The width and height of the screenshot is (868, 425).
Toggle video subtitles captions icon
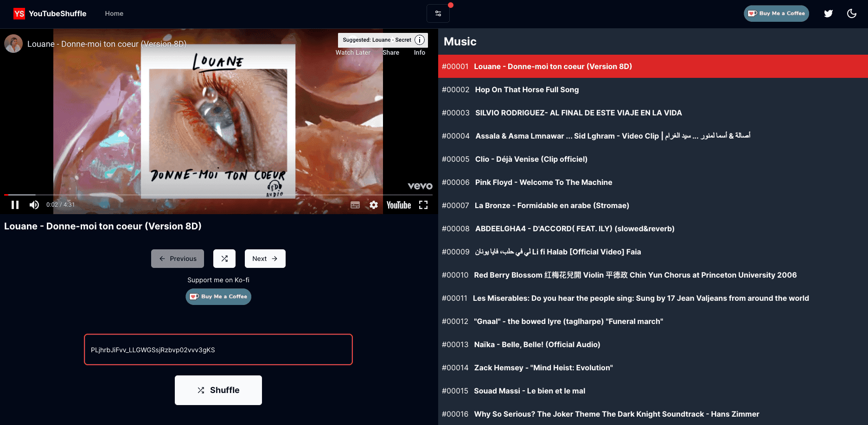(355, 205)
